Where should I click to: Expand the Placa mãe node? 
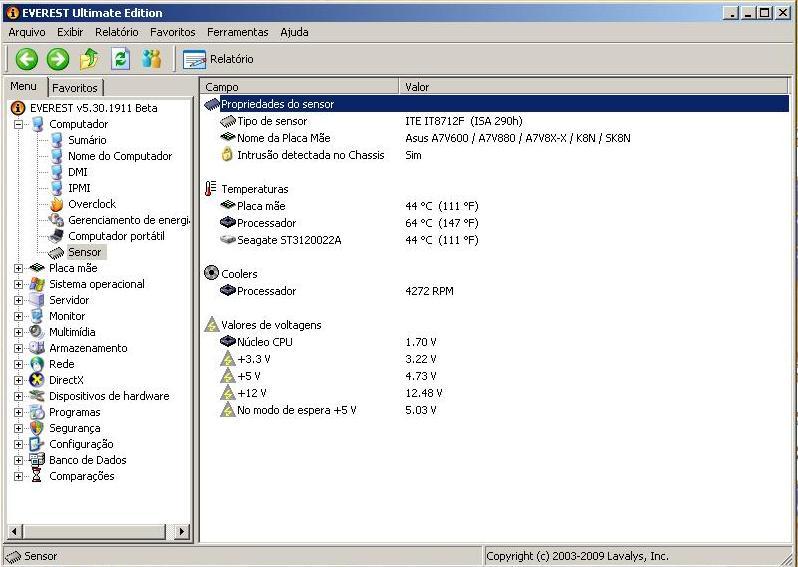18,268
